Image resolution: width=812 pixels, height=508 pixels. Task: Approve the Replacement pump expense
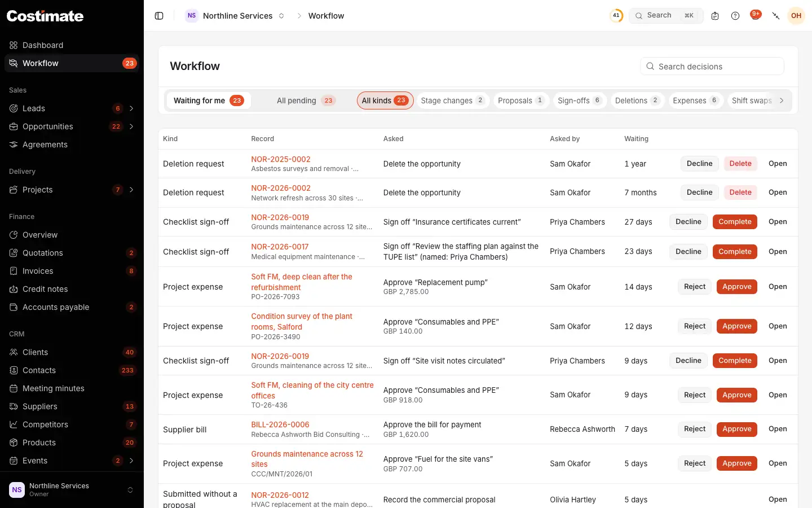pyautogui.click(x=737, y=287)
